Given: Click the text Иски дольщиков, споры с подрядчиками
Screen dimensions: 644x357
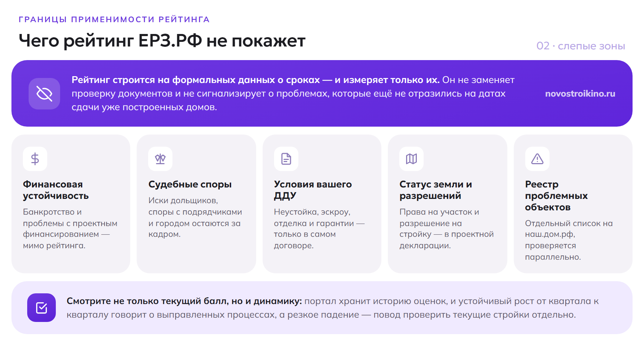Looking at the screenshot, I should (195, 217).
